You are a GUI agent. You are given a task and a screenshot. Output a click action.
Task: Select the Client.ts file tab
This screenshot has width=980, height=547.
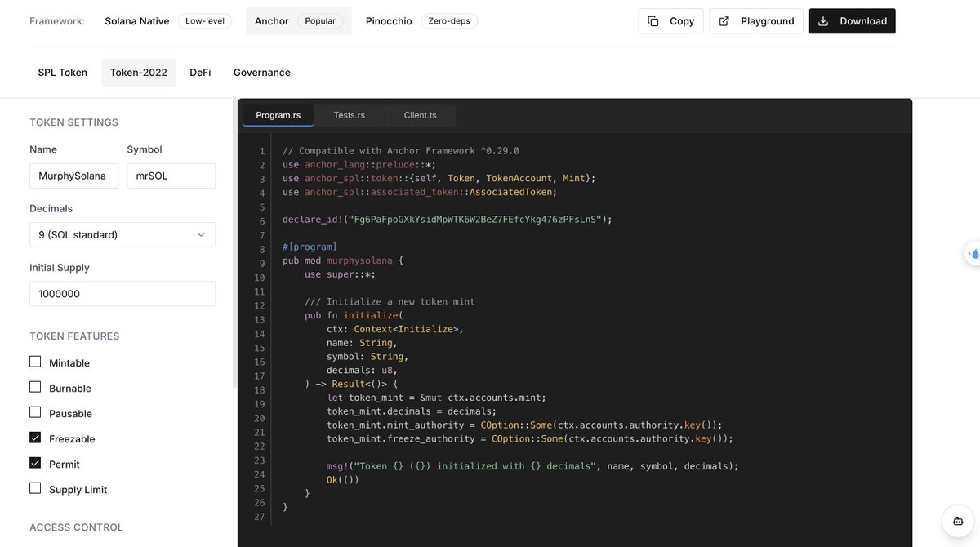pyautogui.click(x=420, y=115)
